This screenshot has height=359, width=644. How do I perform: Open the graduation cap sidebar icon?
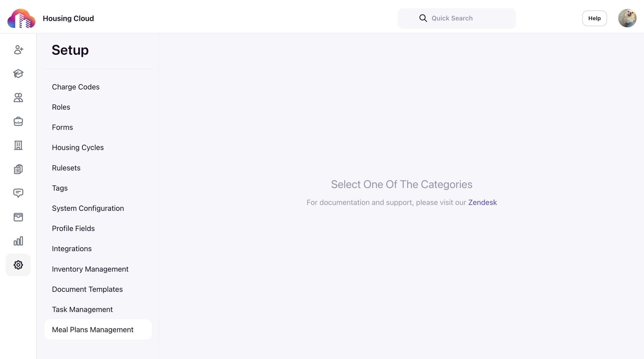[x=18, y=74]
